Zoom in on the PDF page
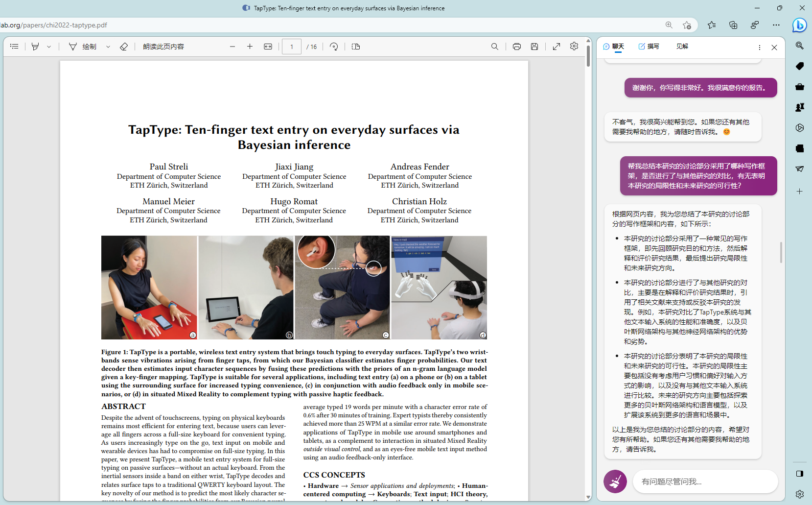Viewport: 812px width, 505px height. (250, 47)
